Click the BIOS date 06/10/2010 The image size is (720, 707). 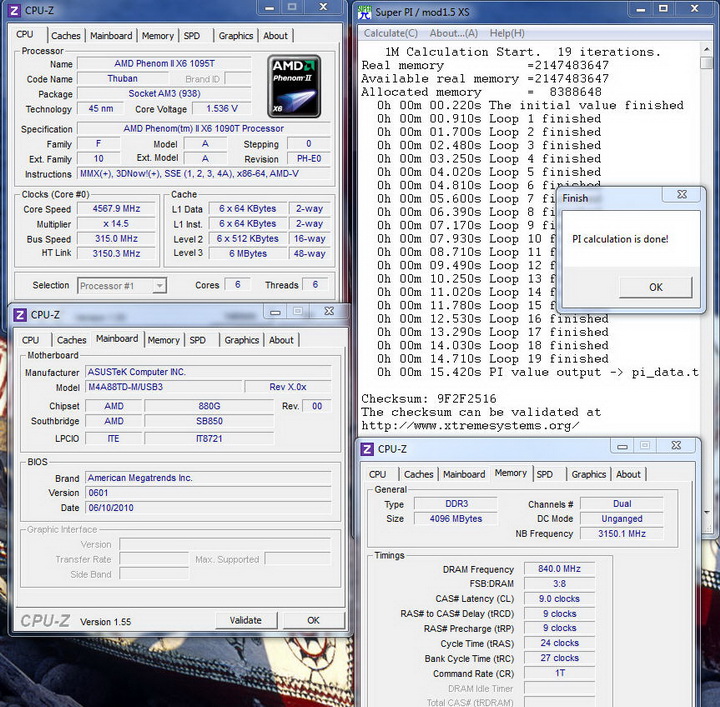coord(208,508)
